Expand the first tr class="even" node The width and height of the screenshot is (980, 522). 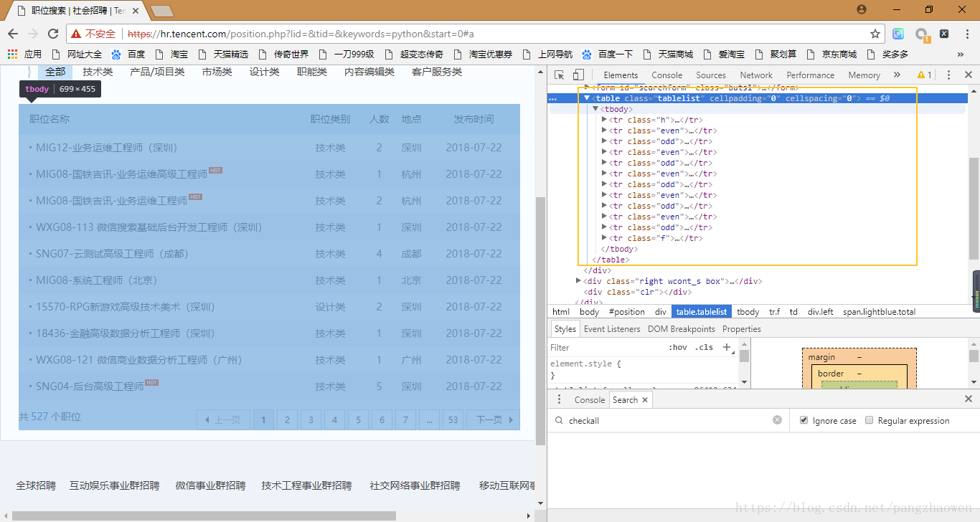pos(604,130)
